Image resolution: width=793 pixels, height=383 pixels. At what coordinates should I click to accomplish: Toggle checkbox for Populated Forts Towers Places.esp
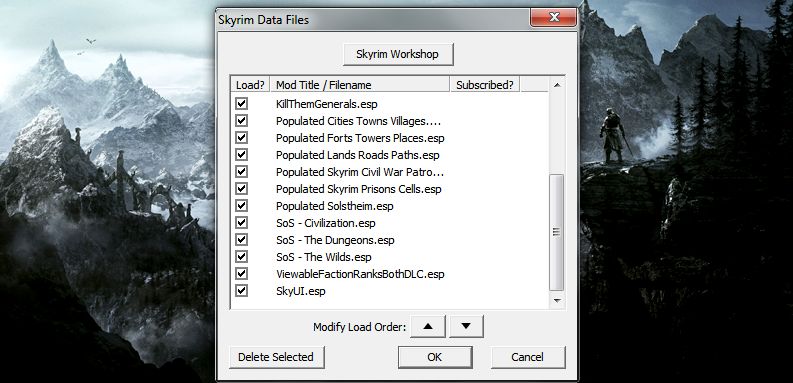point(241,138)
